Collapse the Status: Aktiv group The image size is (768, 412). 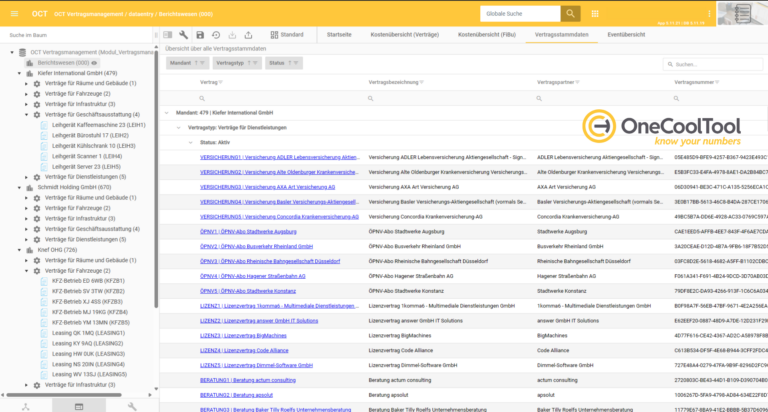coord(191,143)
